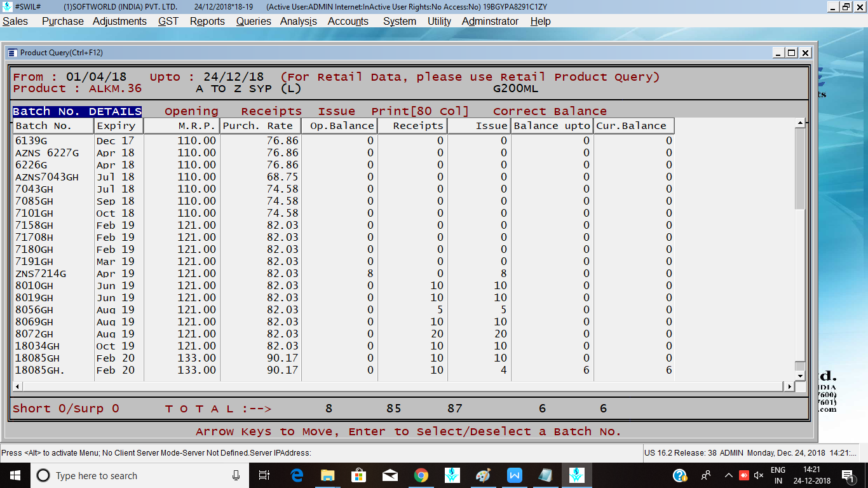Click the horizontal scrollbar right arrow
Viewport: 868px width, 488px height.
point(790,386)
